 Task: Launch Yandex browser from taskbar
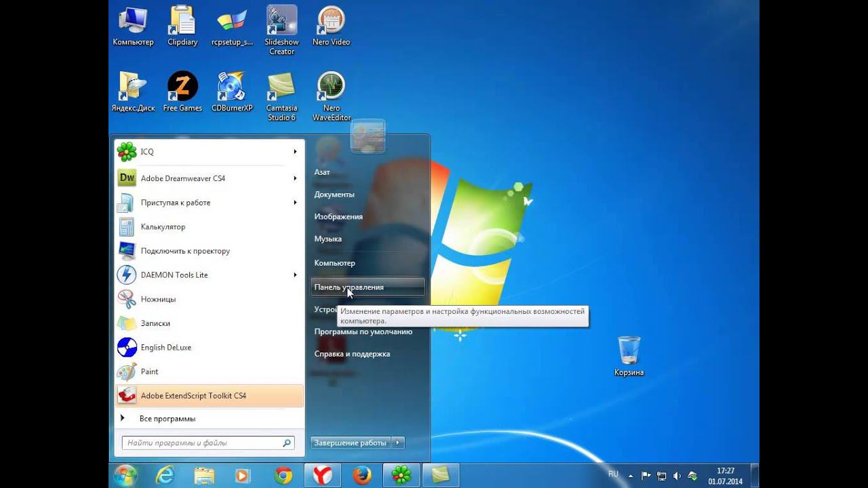[322, 476]
